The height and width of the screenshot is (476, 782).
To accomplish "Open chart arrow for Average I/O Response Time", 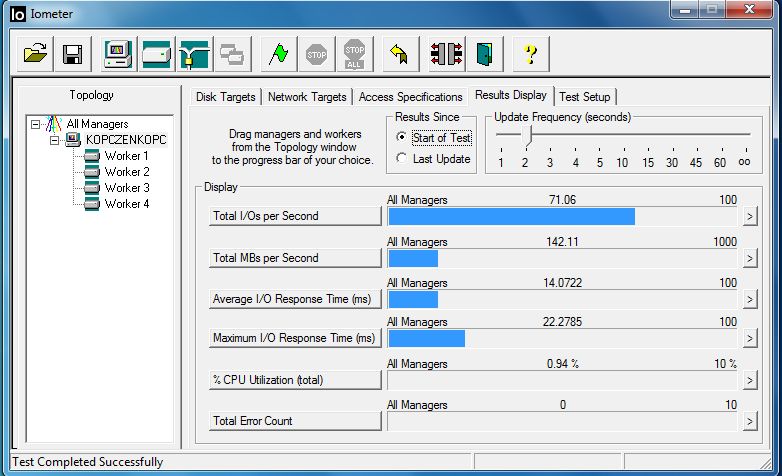I will 749,299.
